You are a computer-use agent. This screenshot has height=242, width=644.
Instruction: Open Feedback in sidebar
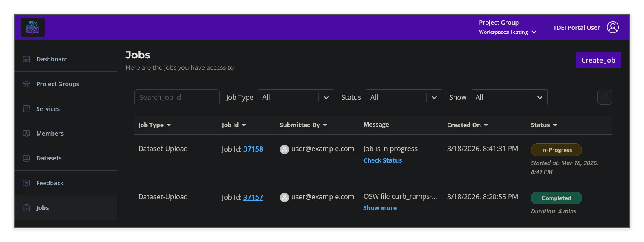click(66, 183)
